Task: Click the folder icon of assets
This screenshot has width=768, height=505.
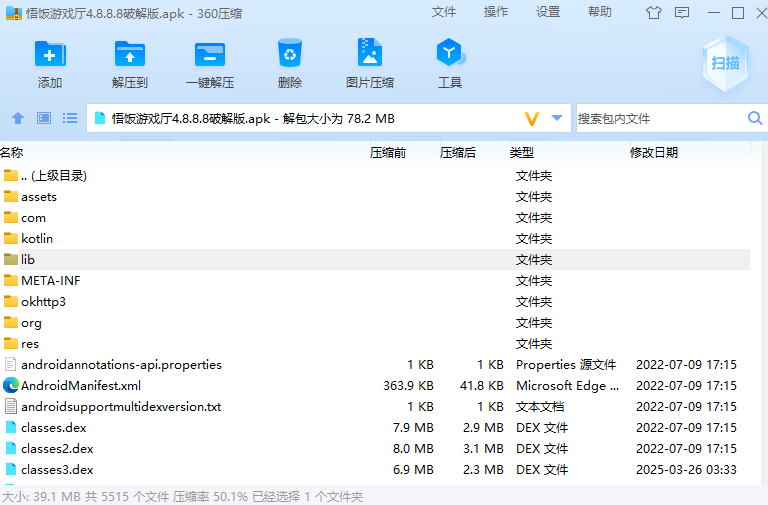Action: tap(11, 196)
